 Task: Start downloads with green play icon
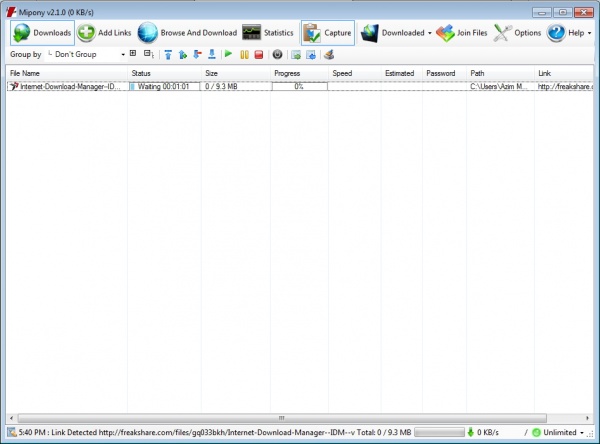point(228,54)
